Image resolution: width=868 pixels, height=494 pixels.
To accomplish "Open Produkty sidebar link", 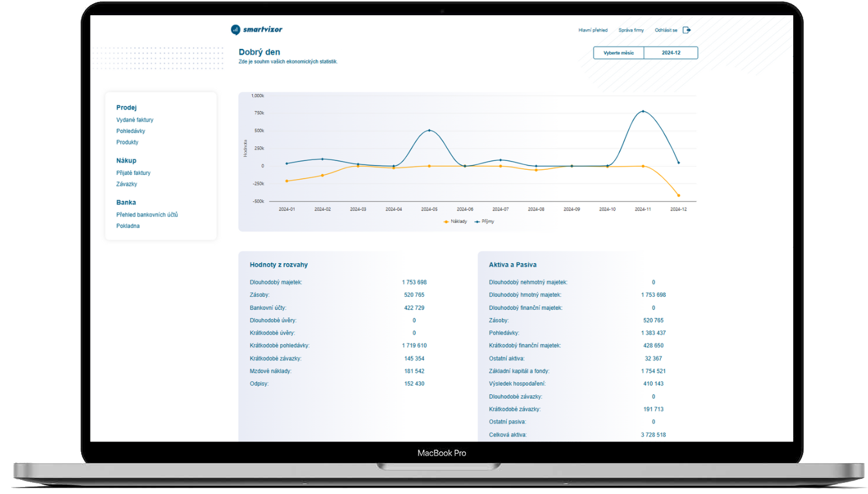I will [x=127, y=142].
